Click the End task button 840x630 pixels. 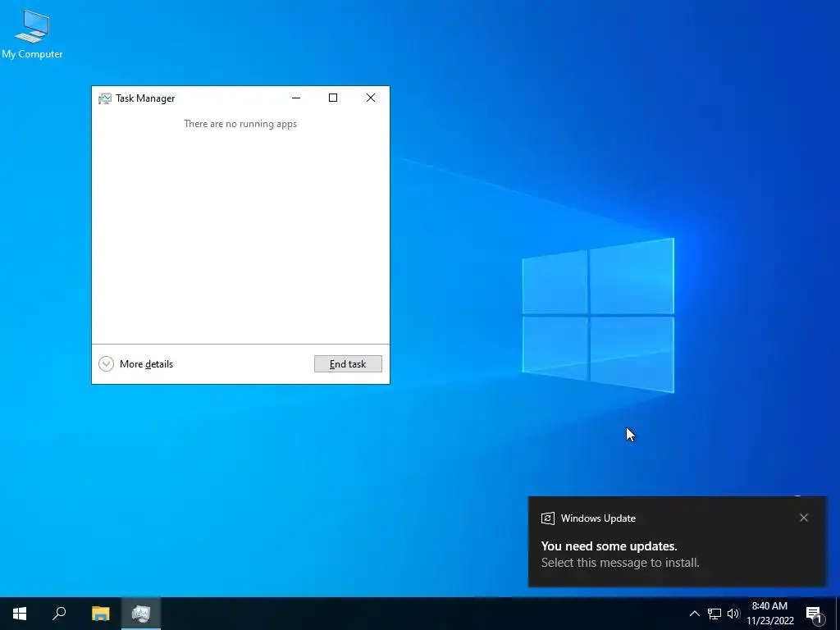pos(348,363)
